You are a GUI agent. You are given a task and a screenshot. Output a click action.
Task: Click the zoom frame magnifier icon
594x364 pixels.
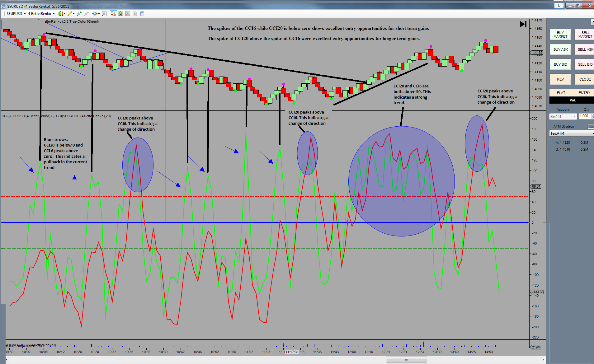[104, 14]
